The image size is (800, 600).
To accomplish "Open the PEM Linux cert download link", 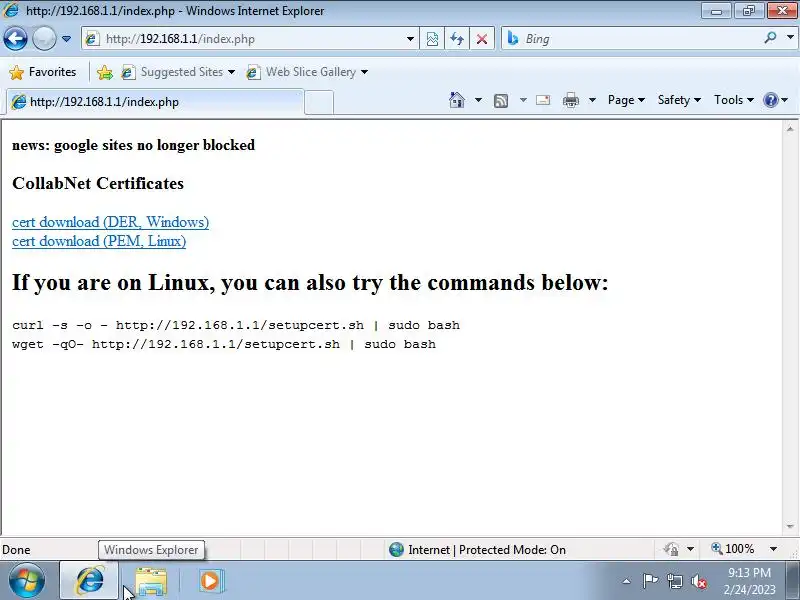I will click(99, 241).
